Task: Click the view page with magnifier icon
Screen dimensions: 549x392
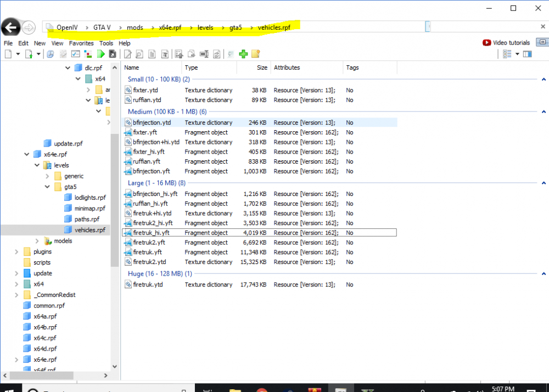Action: click(139, 54)
